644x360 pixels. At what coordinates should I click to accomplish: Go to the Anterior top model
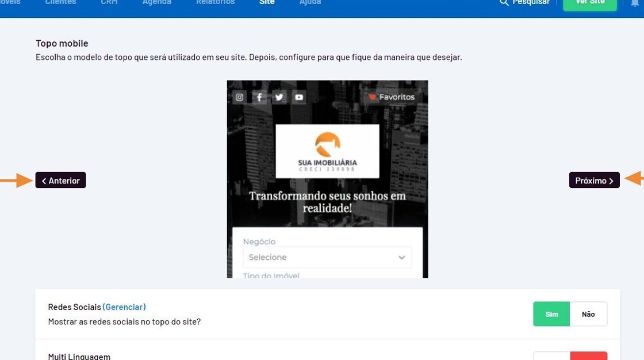click(x=60, y=181)
